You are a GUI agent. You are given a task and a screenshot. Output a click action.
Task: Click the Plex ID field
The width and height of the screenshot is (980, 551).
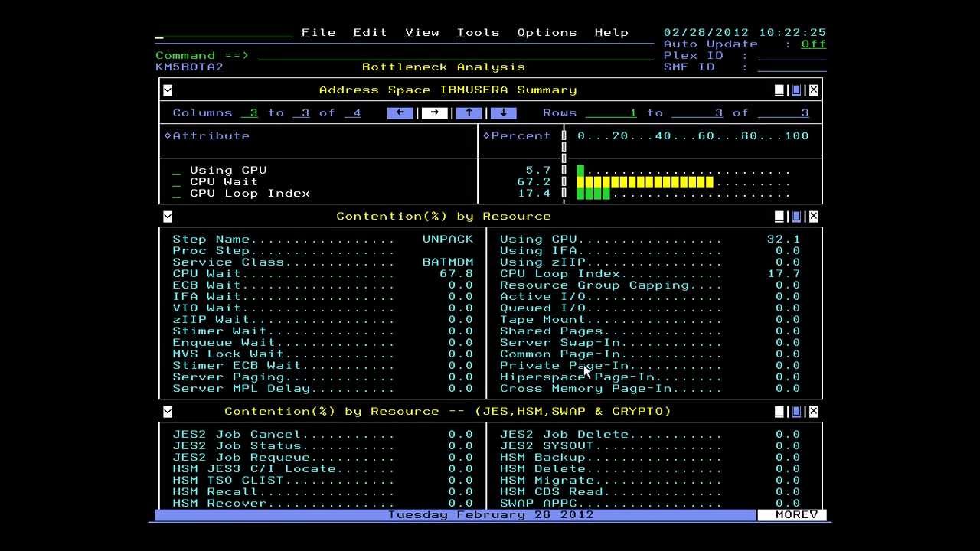(792, 55)
